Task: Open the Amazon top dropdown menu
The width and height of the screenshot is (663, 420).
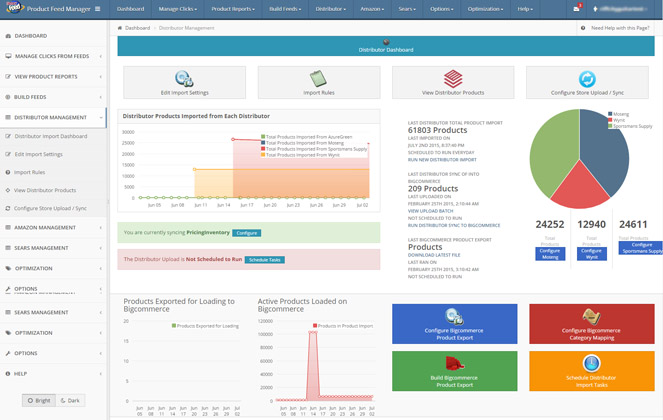Action: click(372, 9)
